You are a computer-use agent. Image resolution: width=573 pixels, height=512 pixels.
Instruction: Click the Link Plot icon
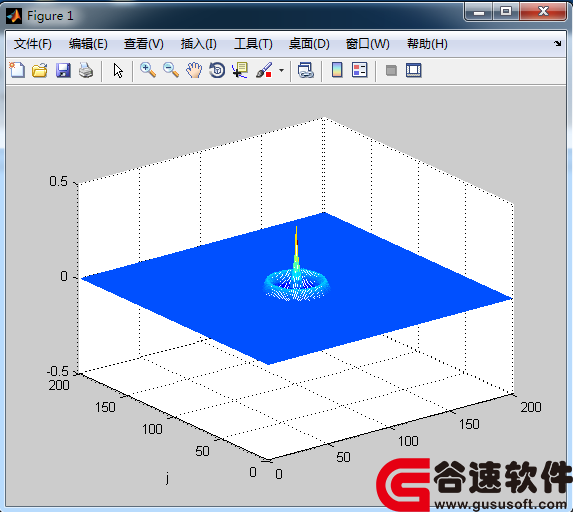tap(306, 70)
